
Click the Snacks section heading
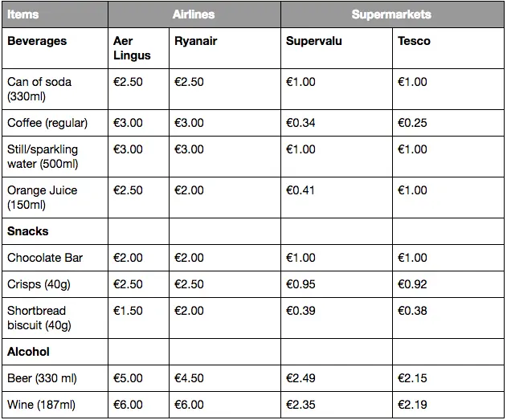click(28, 231)
